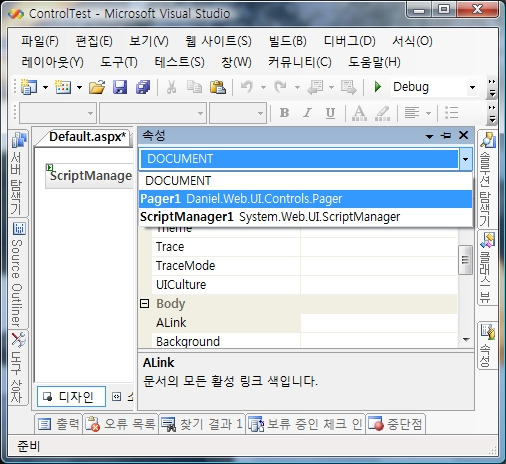
Task: Save the current file with floppy icon
Action: tap(120, 87)
